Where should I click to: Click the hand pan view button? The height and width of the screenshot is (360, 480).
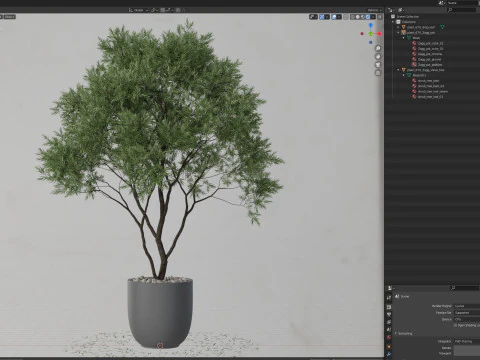[x=378, y=56]
